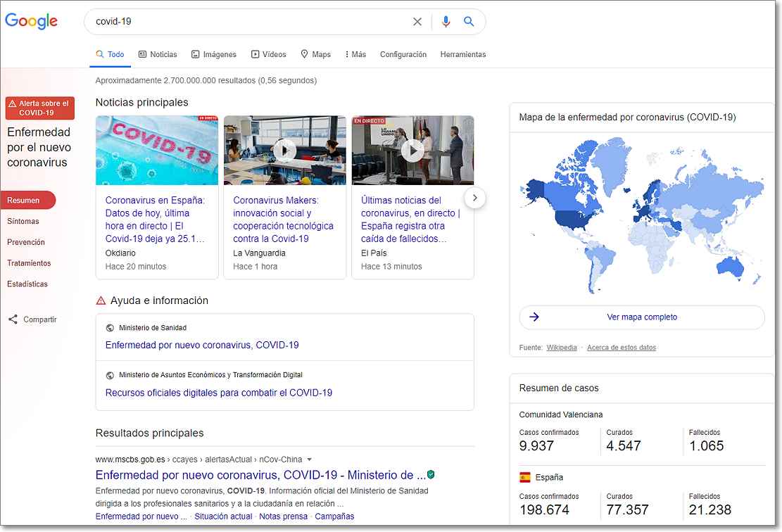Click the coronavirus world map
The width and height of the screenshot is (782, 532).
tap(642, 217)
